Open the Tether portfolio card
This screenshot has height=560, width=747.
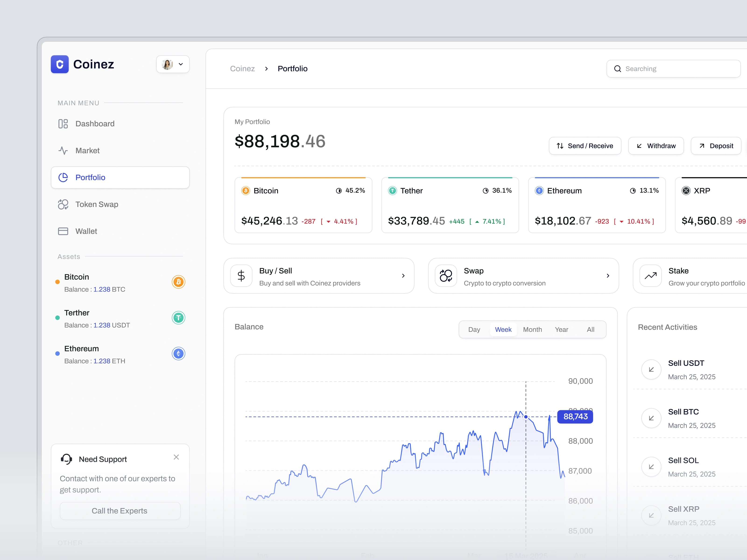pos(450,205)
